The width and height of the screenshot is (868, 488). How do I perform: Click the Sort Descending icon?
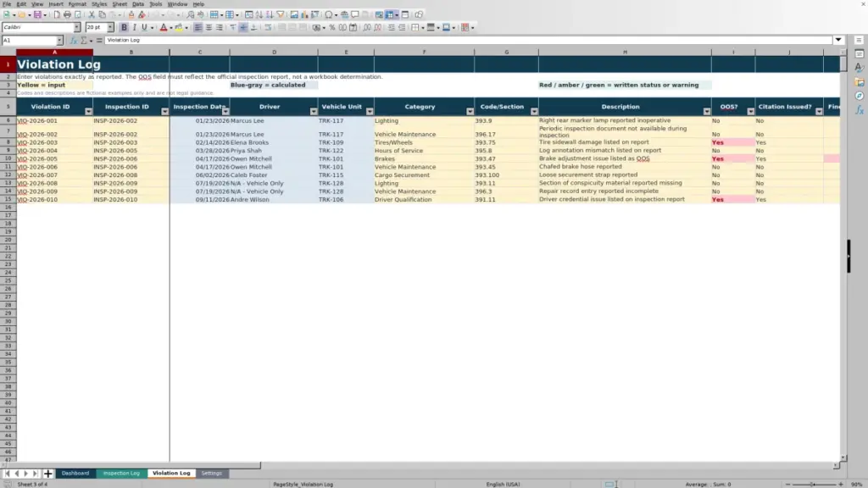click(x=270, y=15)
